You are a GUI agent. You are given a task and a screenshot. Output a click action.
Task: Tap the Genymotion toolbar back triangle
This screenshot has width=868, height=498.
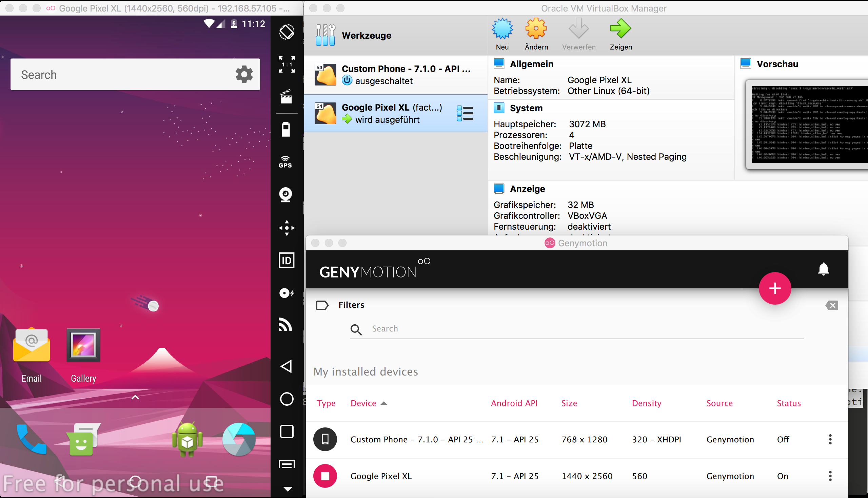click(x=287, y=366)
